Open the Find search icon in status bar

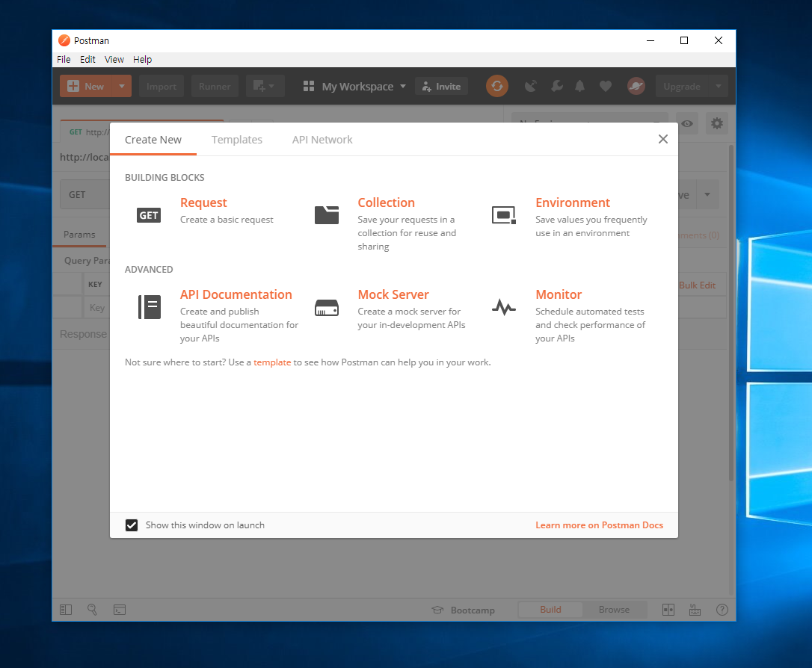[x=92, y=610]
